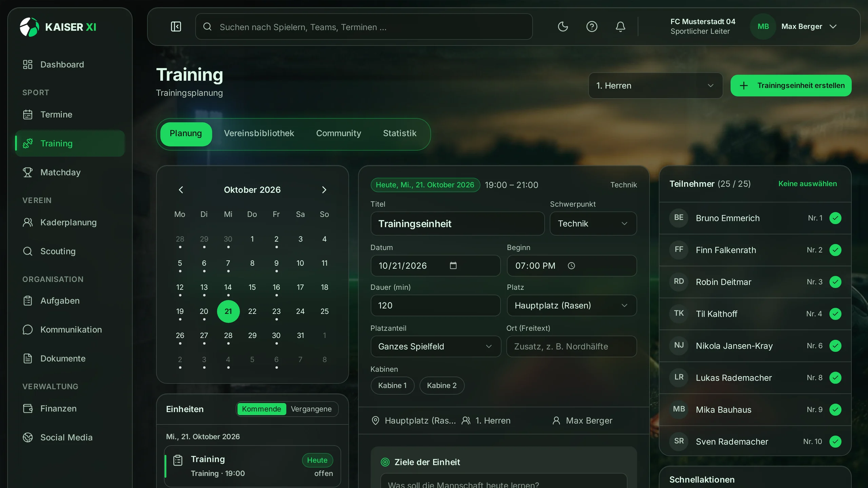Open the Platz Hauptplatz (Rasen) dropdown

tap(572, 306)
